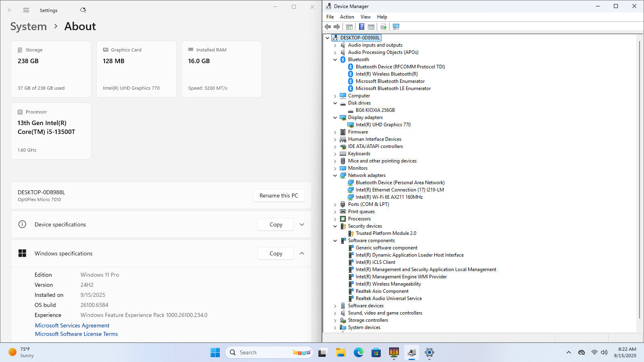Click the Windows Start button on taskbar
This screenshot has width=644, height=362.
[x=215, y=352]
